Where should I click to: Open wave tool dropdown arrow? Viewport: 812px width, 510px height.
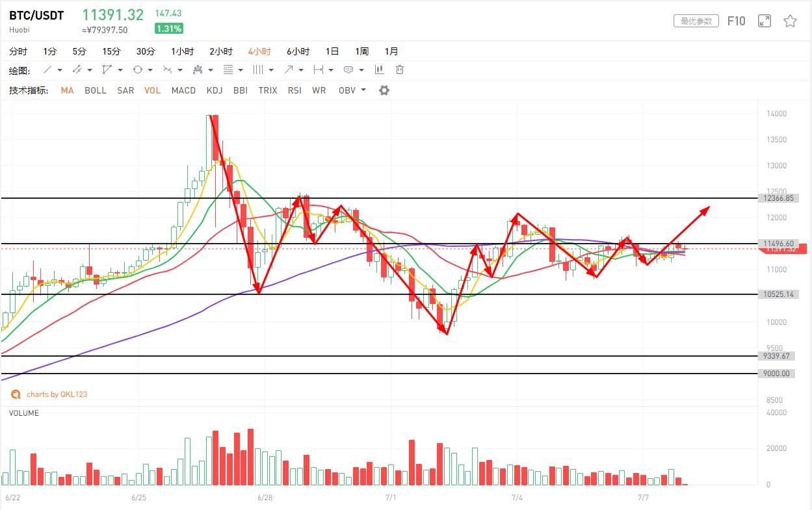[181, 70]
